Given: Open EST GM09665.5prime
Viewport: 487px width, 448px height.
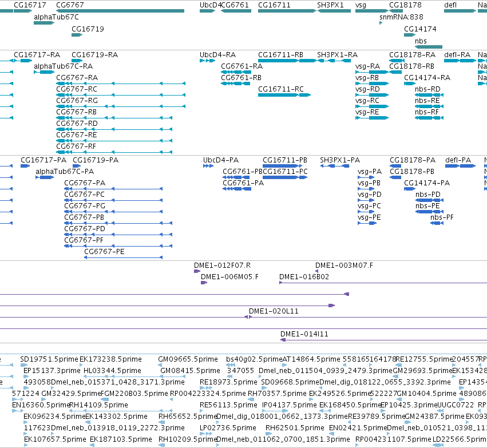Looking at the screenshot, I should 188,359.
